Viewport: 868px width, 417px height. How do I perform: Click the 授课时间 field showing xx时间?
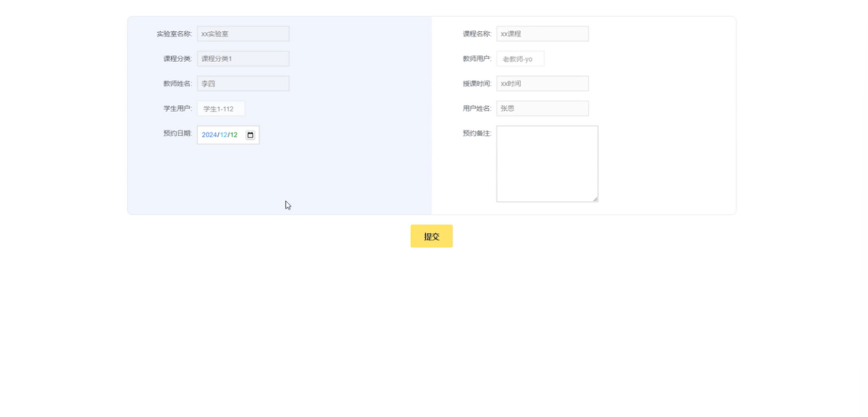point(542,83)
